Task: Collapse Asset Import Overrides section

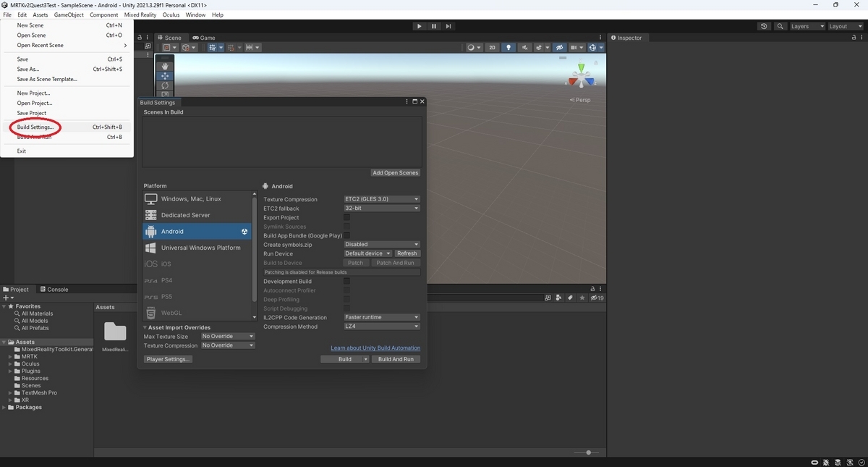Action: 145,327
